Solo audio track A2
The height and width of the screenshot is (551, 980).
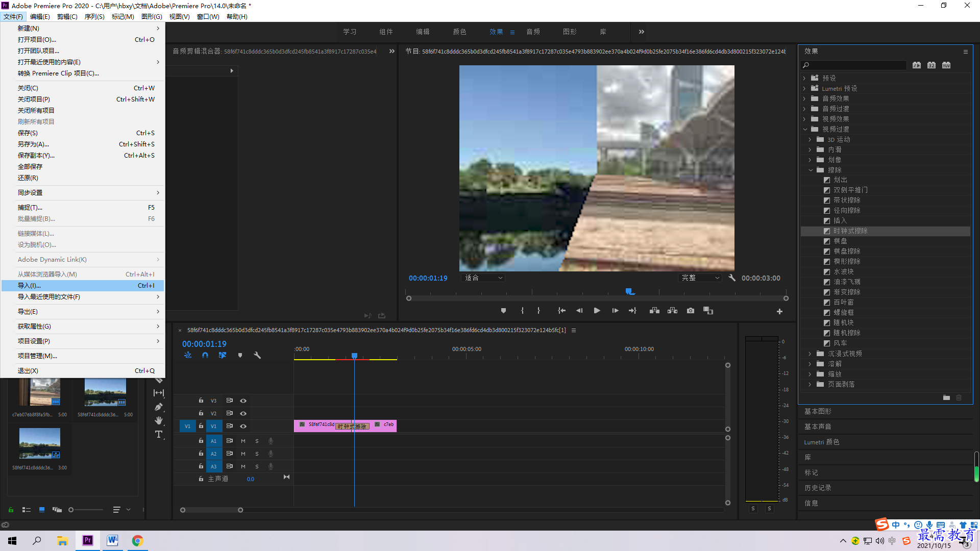pos(257,454)
